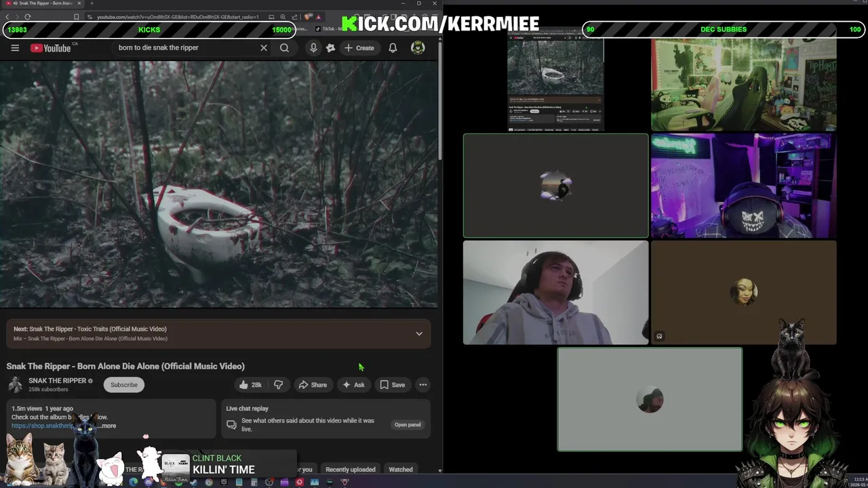Select the bottom light-grey call tile

click(650, 399)
